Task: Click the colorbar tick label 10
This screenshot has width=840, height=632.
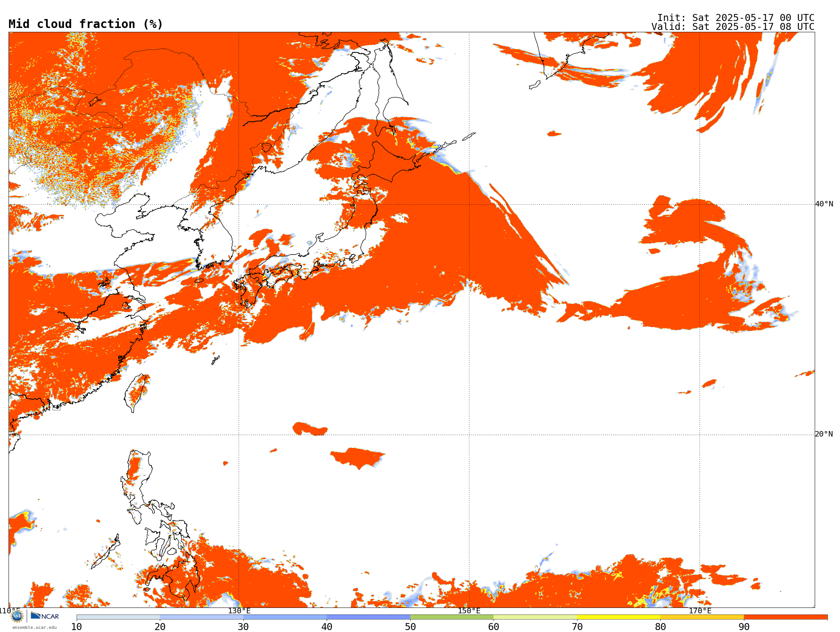Action: pos(77,627)
